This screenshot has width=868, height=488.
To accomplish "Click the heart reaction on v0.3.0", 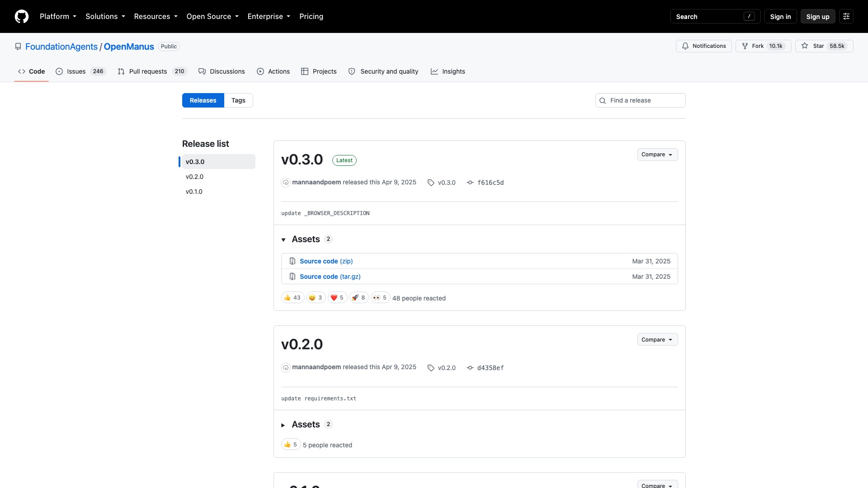I will (337, 298).
